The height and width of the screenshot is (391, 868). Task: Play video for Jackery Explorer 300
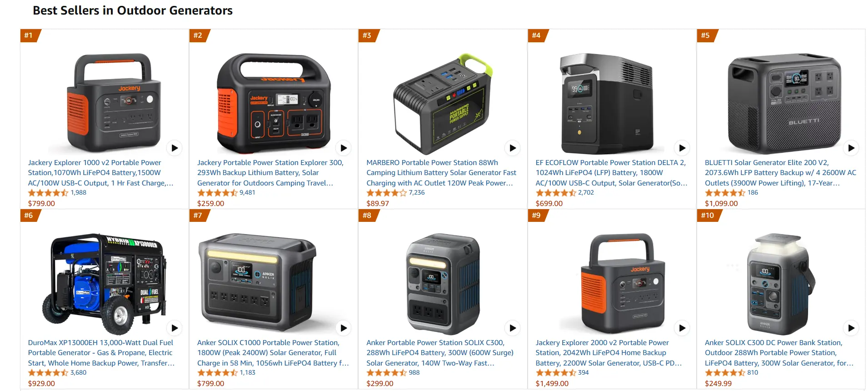pyautogui.click(x=344, y=148)
